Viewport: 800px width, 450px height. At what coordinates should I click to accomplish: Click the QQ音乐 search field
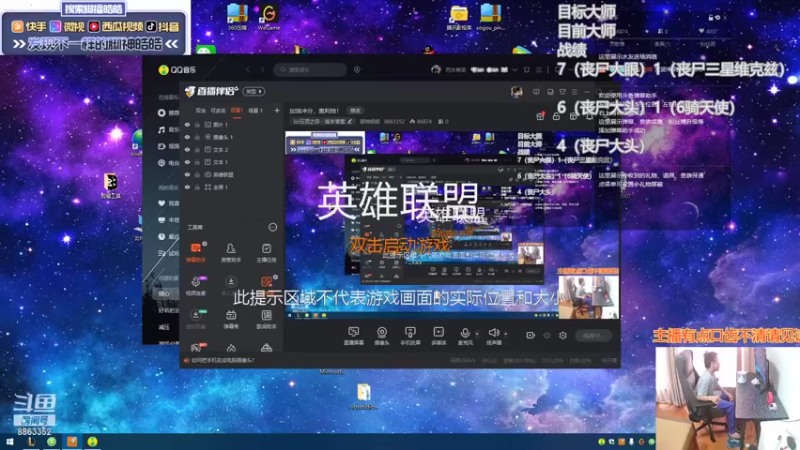point(310,69)
